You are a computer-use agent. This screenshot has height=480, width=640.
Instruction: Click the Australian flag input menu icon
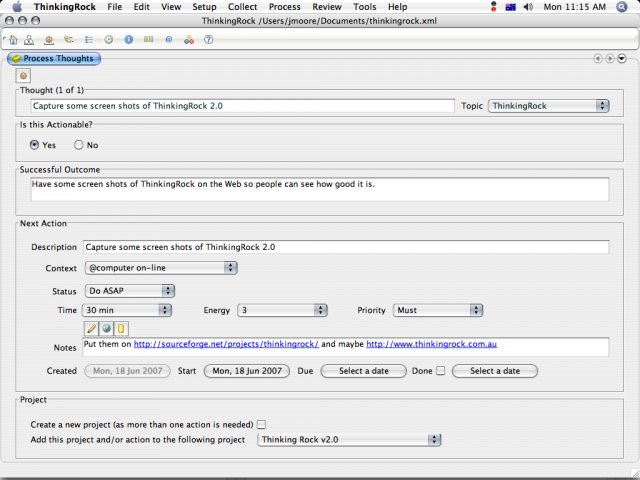coord(510,7)
